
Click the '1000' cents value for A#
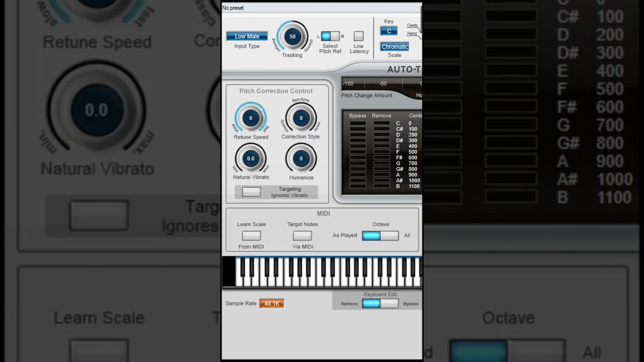pyautogui.click(x=414, y=180)
